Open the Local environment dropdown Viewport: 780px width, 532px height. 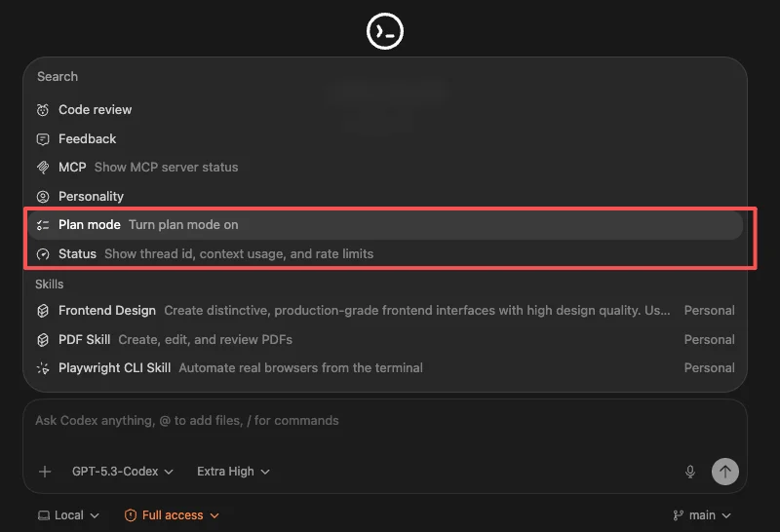pos(68,515)
